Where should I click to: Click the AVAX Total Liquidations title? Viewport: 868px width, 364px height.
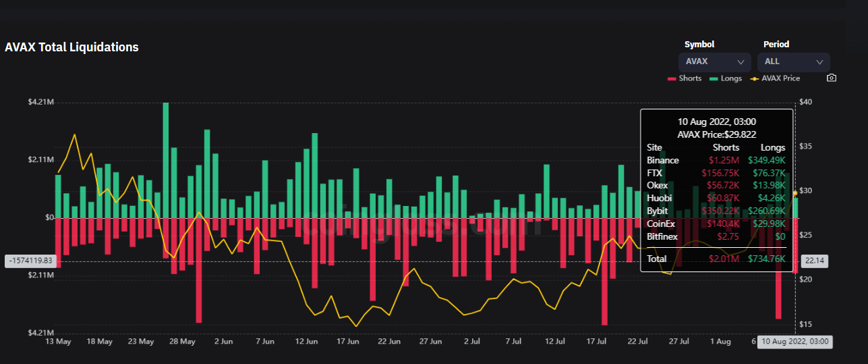point(71,47)
